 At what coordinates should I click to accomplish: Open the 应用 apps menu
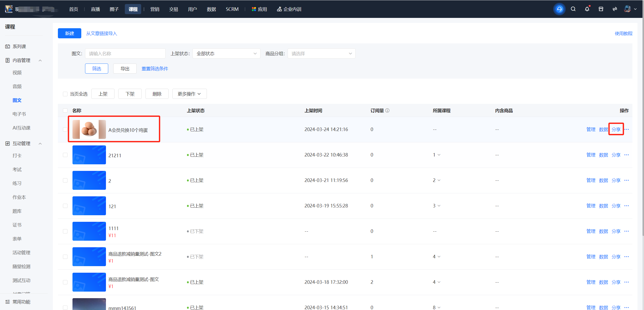tap(259, 9)
